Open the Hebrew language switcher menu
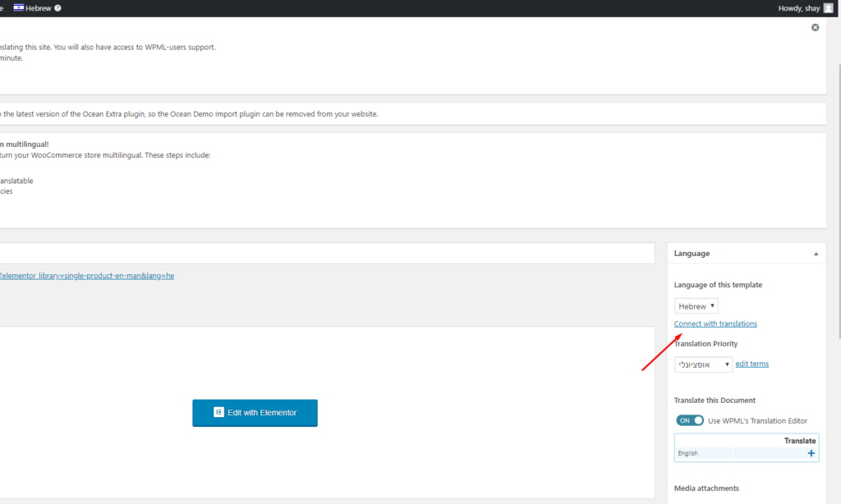 tap(37, 8)
